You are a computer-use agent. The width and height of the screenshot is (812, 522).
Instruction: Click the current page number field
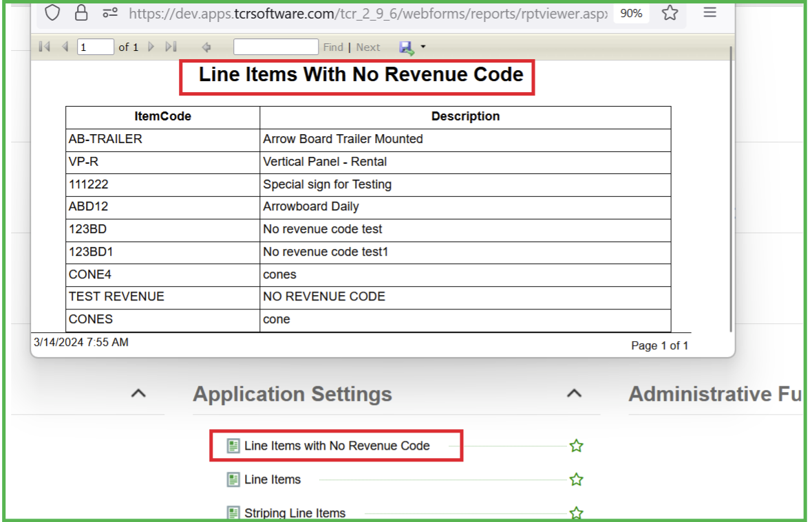coord(95,47)
